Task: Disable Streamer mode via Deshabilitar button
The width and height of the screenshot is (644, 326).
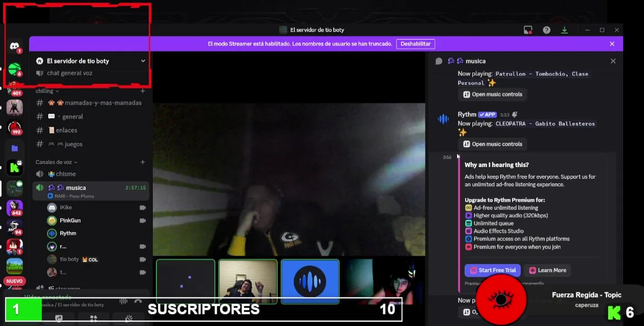Action: pyautogui.click(x=415, y=44)
